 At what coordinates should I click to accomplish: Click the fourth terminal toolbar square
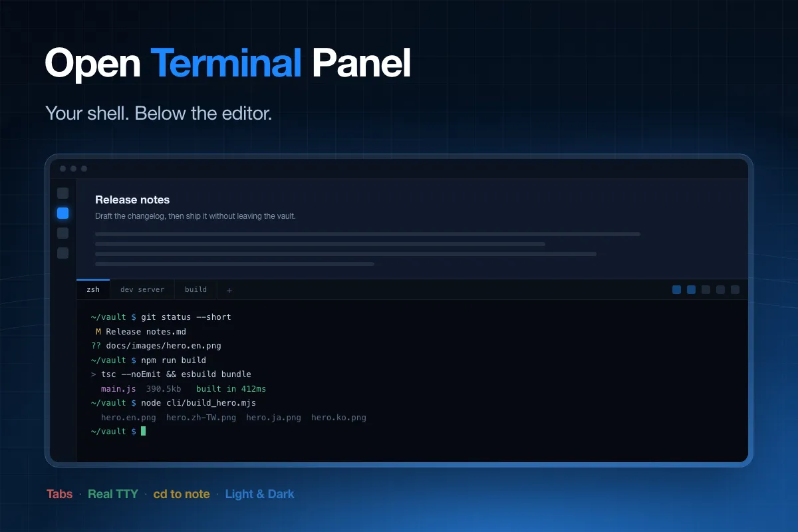pos(720,290)
